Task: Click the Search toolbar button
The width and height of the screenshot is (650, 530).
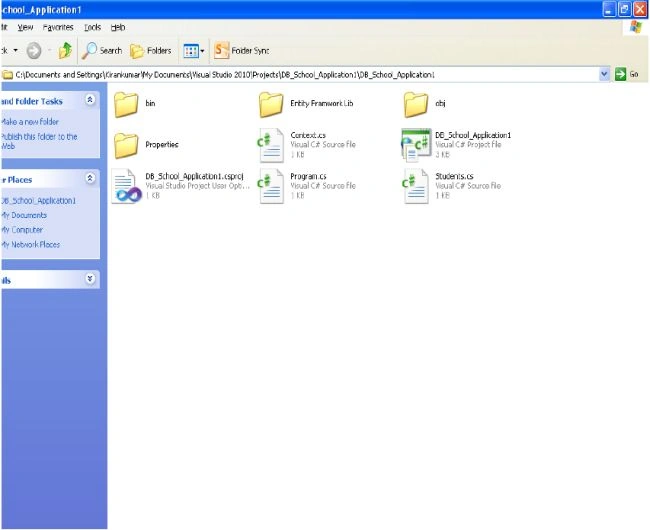Action: click(102, 51)
